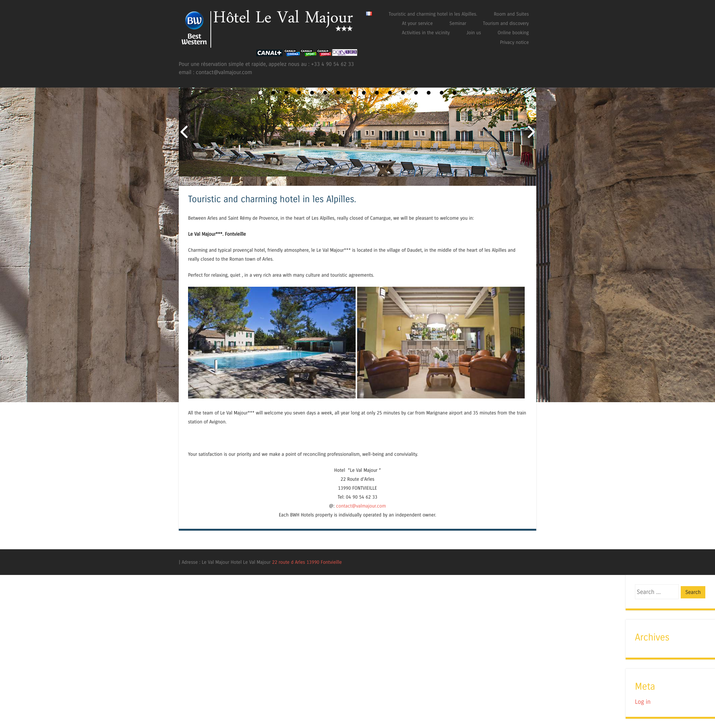The image size is (715, 728).
Task: Open the lounge bar interior photo
Action: coord(441,343)
